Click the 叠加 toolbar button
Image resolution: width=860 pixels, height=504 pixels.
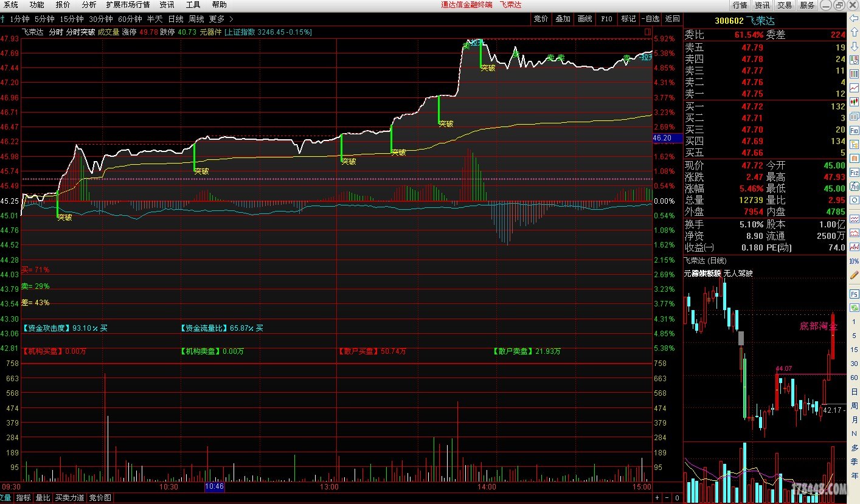pyautogui.click(x=563, y=19)
